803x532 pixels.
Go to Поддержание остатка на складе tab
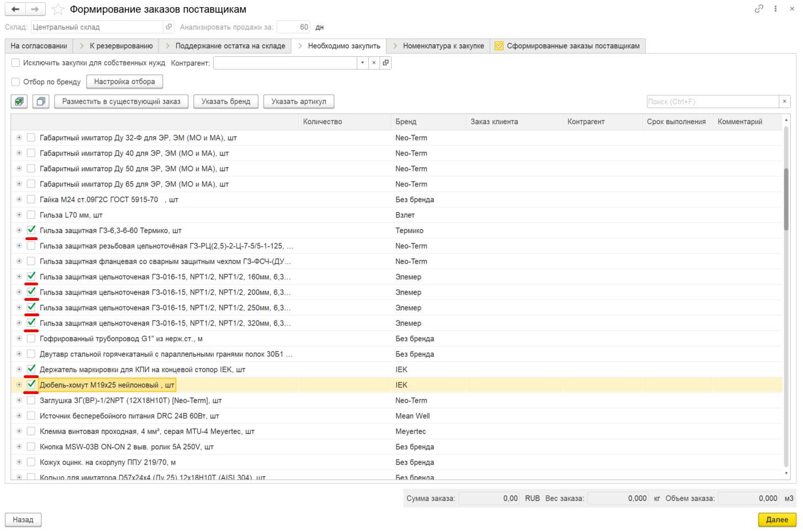(225, 46)
